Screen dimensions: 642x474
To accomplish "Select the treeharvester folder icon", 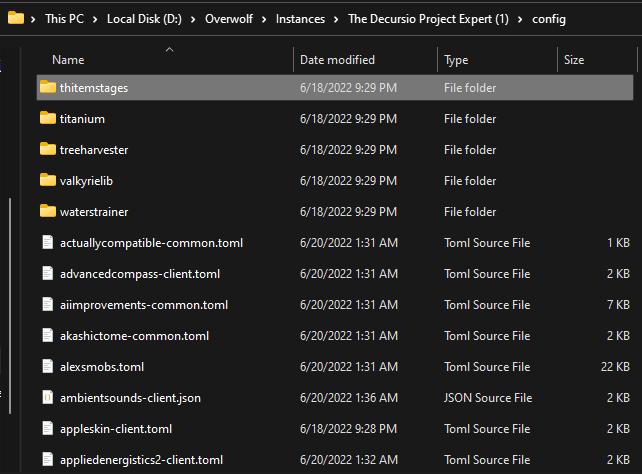I will 48,149.
